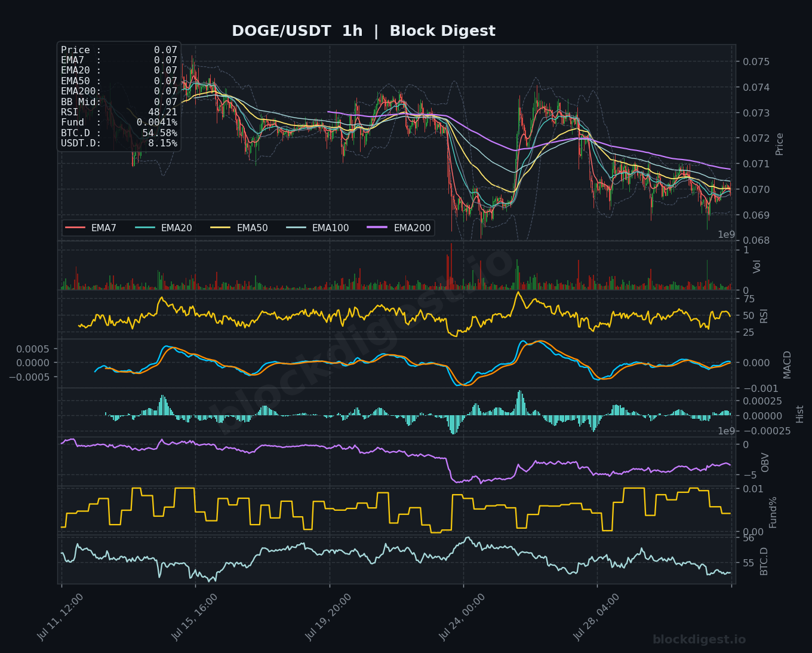Click the BTC.D panel axis label
812x653 pixels.
764,561
